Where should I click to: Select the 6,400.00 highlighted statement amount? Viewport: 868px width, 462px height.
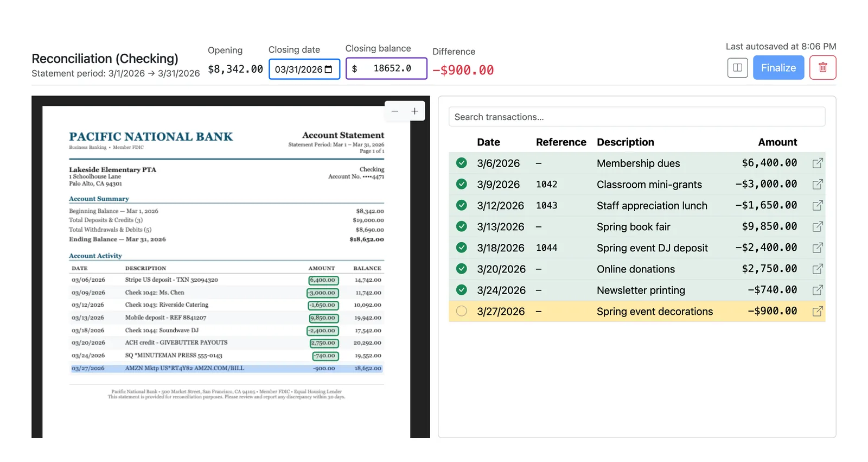click(323, 280)
